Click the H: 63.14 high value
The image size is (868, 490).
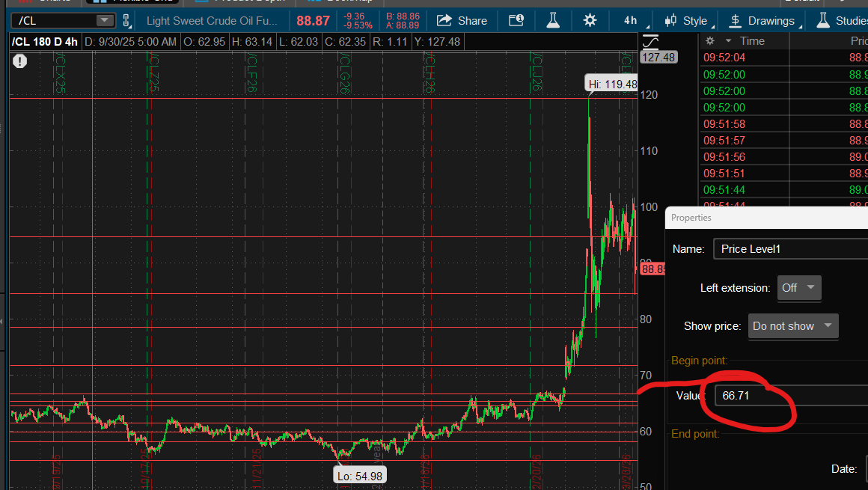pos(252,42)
